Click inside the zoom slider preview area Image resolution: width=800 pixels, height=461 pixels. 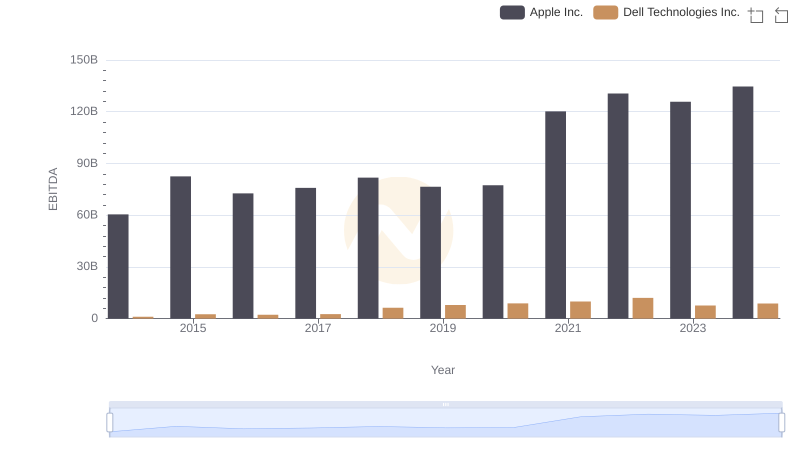tap(445, 423)
